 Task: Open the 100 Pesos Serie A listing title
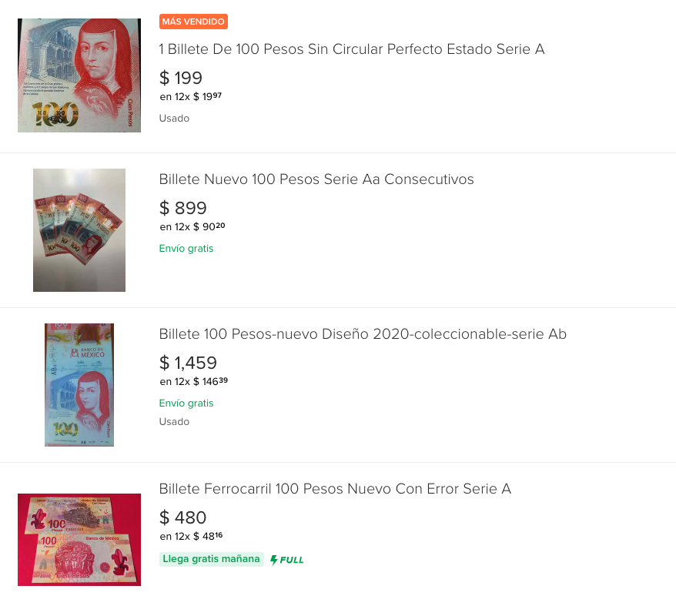tap(351, 49)
